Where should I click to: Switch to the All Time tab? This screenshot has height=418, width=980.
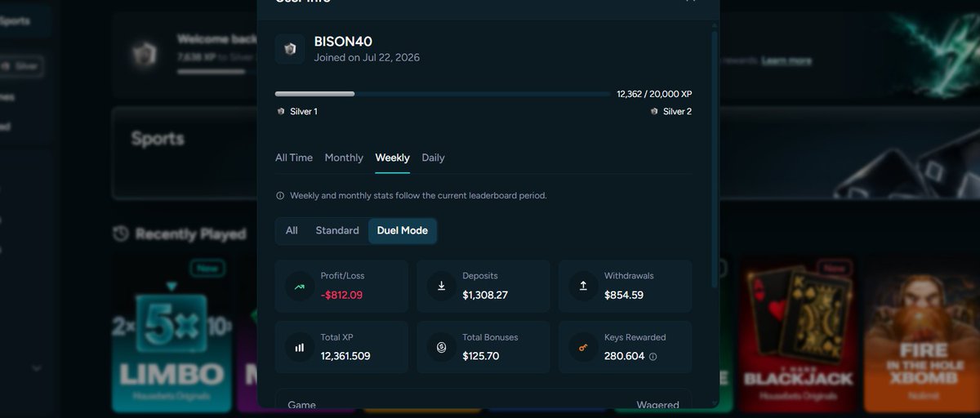click(x=294, y=158)
